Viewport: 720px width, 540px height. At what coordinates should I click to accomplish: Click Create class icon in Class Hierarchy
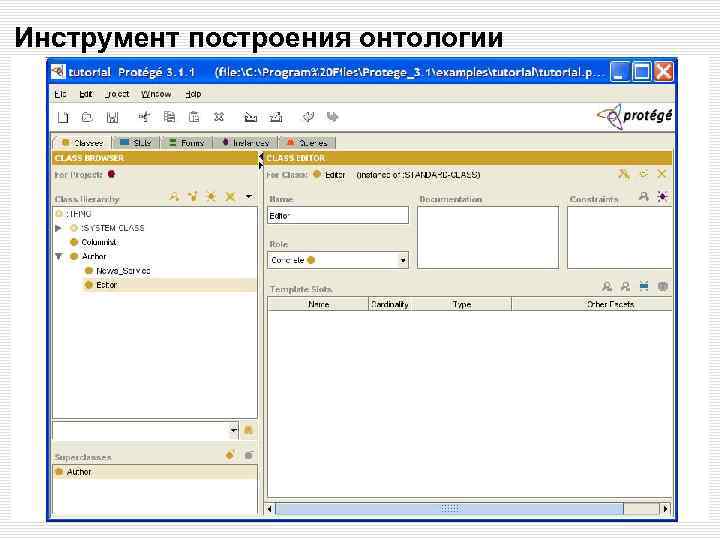pos(211,197)
